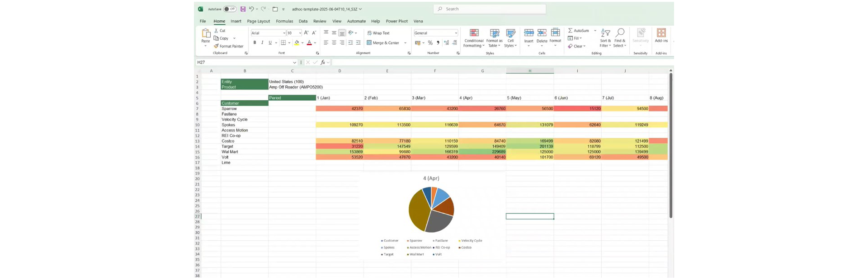Expand the Merge & Center options arrow
868x280 pixels.
point(405,43)
